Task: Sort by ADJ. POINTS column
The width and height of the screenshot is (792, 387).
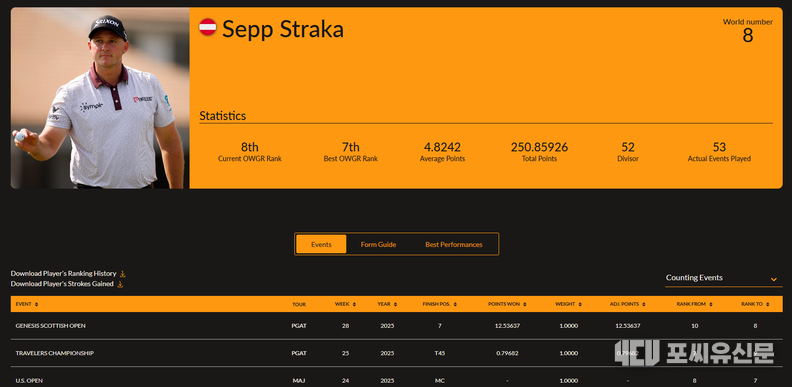Action: pyautogui.click(x=627, y=304)
